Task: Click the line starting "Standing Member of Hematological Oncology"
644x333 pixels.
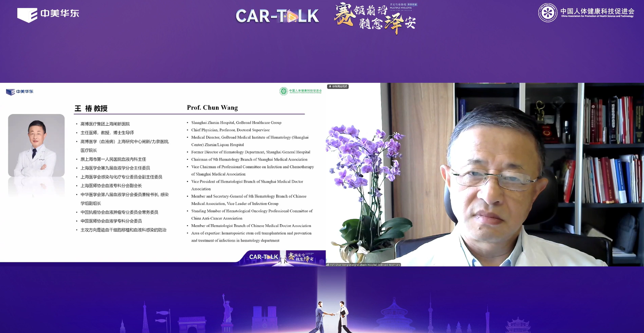Action: click(x=252, y=215)
